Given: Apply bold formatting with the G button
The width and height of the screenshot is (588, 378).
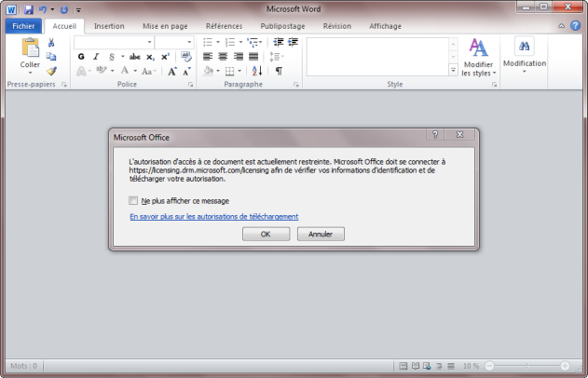Looking at the screenshot, I should coord(81,57).
